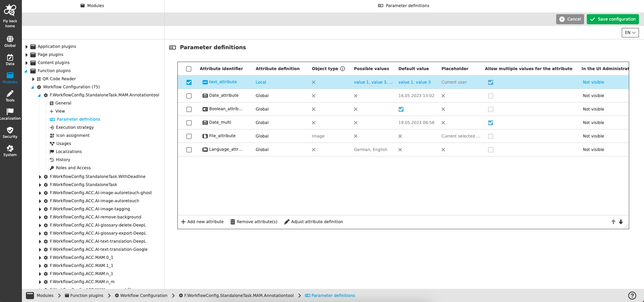Check the Boolean_attrib row checkbox

pos(189,109)
